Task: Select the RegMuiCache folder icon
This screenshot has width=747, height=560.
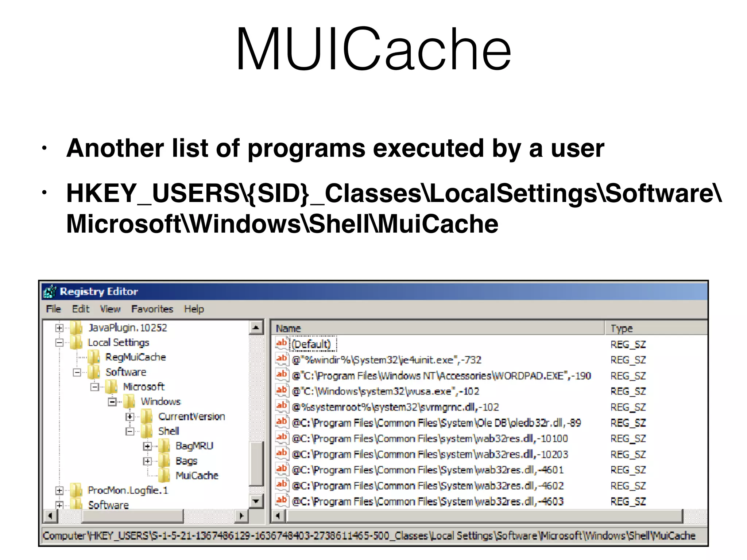Action: pyautogui.click(x=94, y=357)
